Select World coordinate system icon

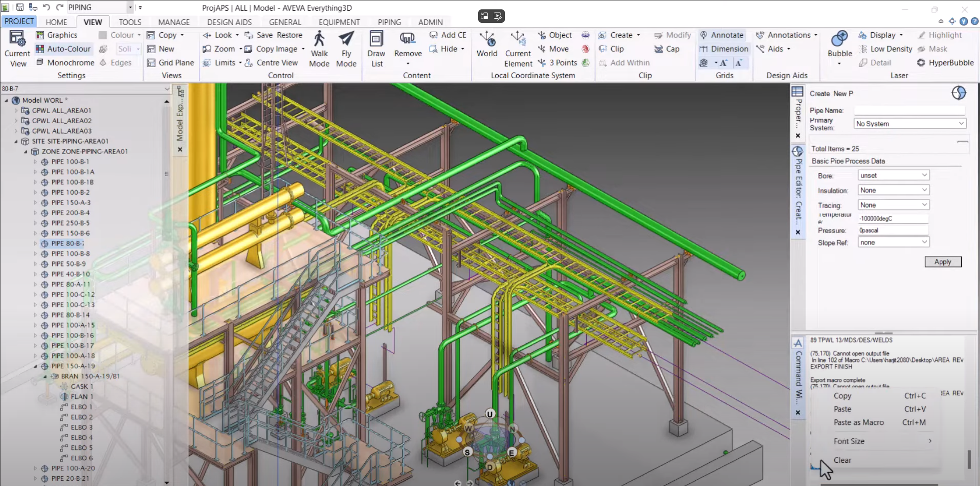(x=487, y=45)
